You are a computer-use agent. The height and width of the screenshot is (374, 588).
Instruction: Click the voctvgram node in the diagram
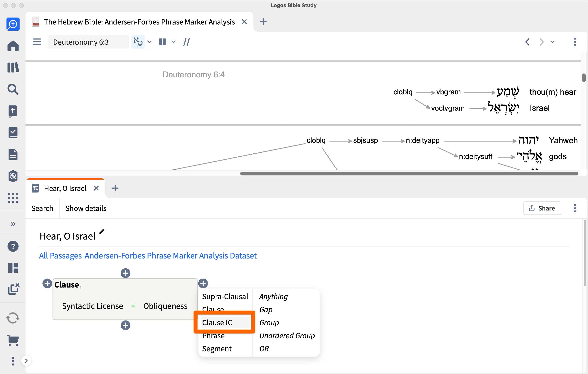click(x=448, y=108)
